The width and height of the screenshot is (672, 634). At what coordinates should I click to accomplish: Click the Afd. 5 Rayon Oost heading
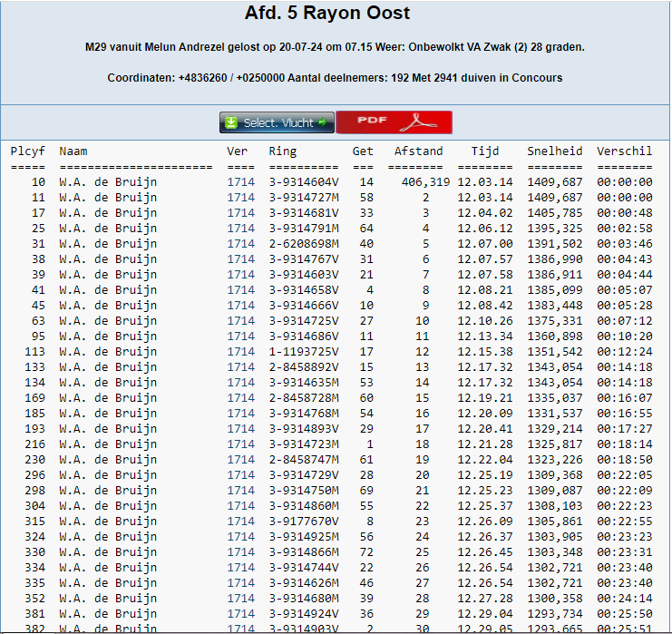(x=326, y=14)
